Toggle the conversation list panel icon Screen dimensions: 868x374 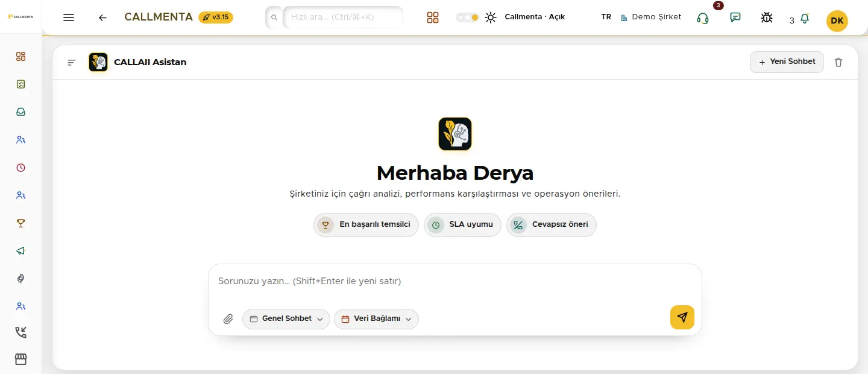point(72,62)
